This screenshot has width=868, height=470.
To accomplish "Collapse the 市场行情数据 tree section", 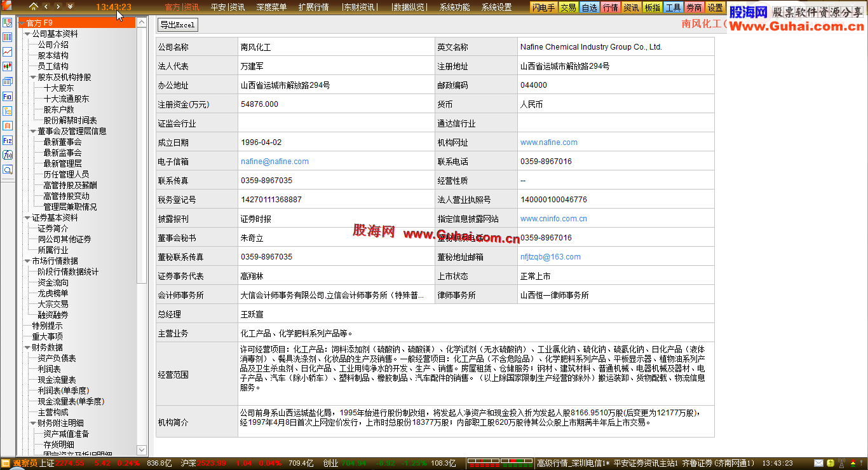I will pyautogui.click(x=27, y=261).
